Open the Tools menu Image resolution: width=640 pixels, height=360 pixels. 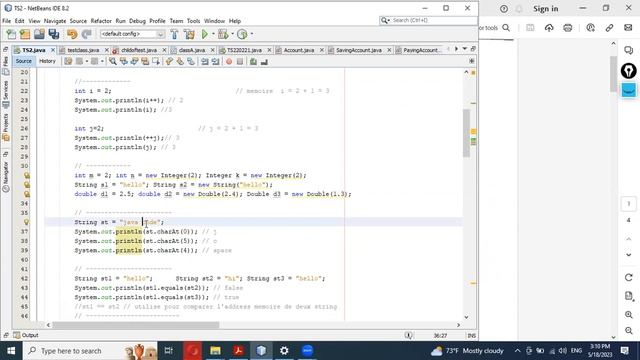[x=193, y=21]
